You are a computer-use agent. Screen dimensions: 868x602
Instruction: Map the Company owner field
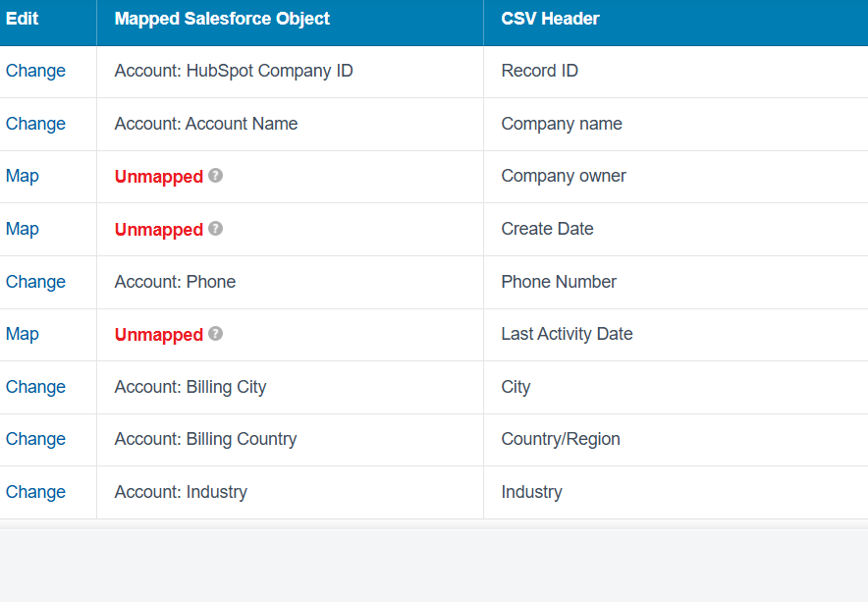[23, 176]
